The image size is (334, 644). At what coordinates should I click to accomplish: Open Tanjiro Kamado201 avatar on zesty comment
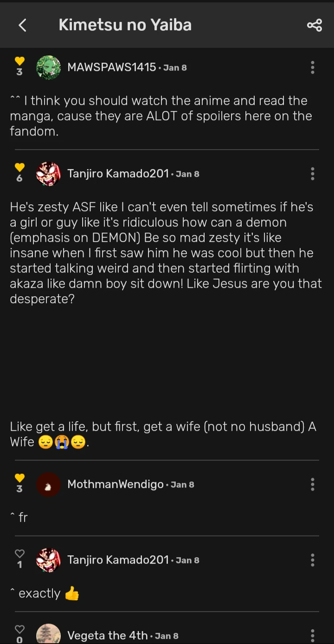tap(48, 174)
